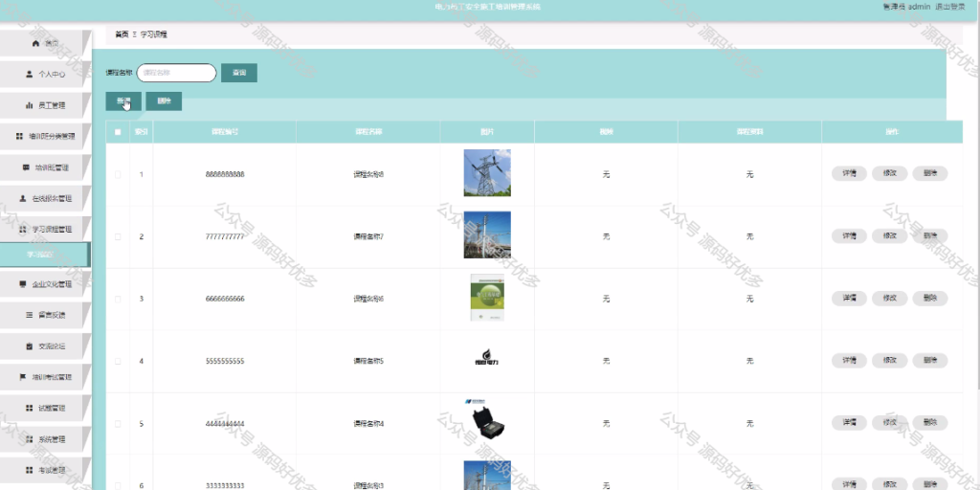Click the list icon beside 留言反馈
980x490 pixels.
click(x=29, y=315)
